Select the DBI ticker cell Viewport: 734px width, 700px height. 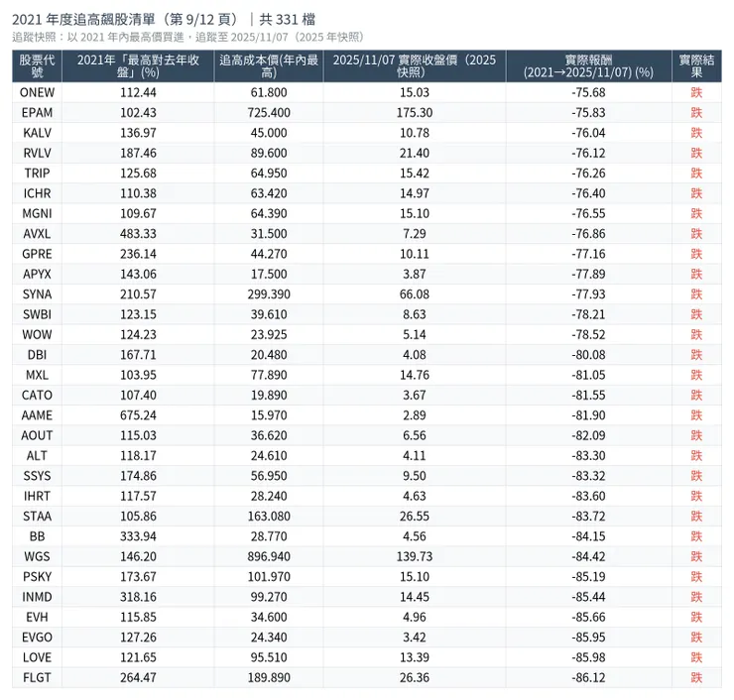[x=37, y=355]
